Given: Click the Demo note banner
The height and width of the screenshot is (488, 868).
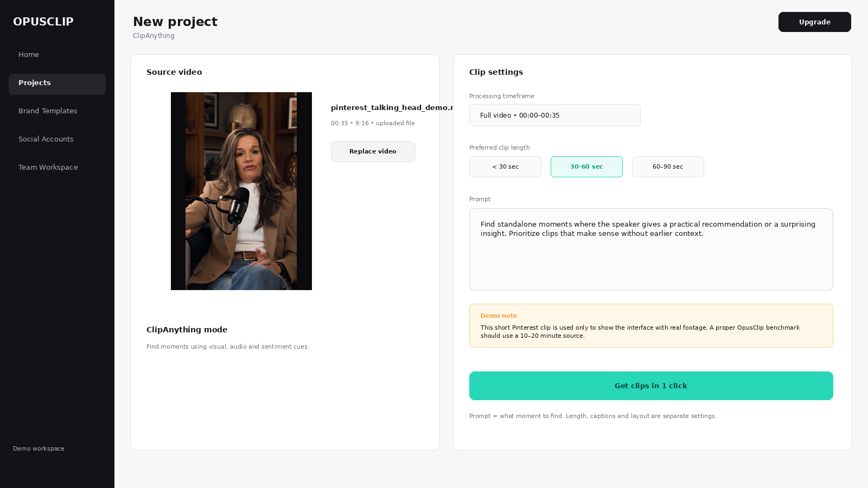Looking at the screenshot, I should point(651,325).
